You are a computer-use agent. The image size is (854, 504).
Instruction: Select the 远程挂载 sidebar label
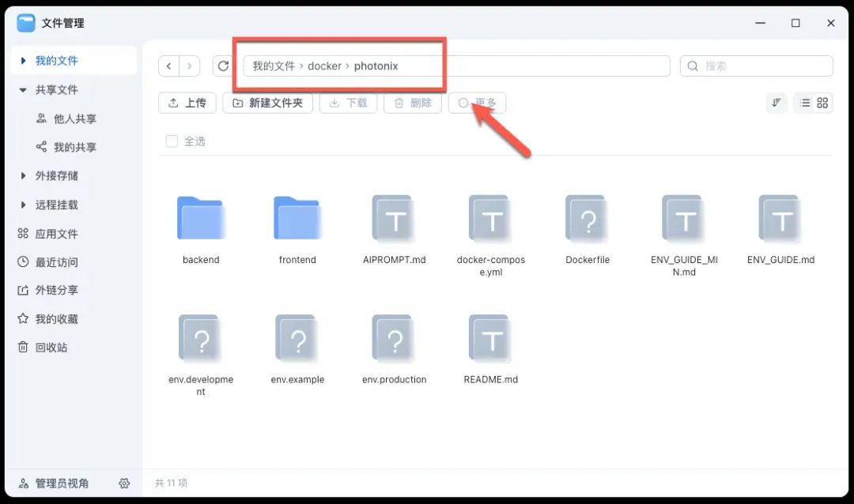[x=57, y=205]
